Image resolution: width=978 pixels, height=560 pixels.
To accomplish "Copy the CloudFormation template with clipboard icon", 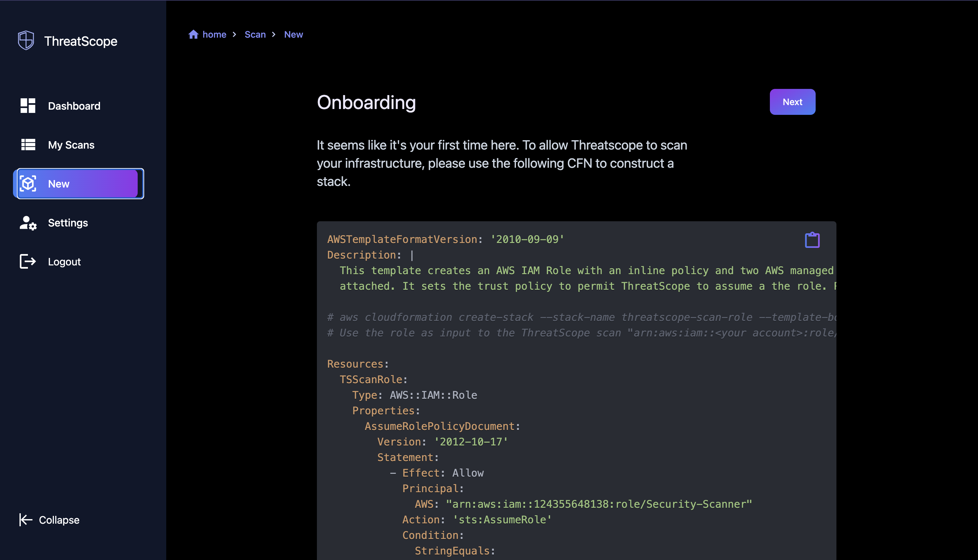I will (812, 240).
